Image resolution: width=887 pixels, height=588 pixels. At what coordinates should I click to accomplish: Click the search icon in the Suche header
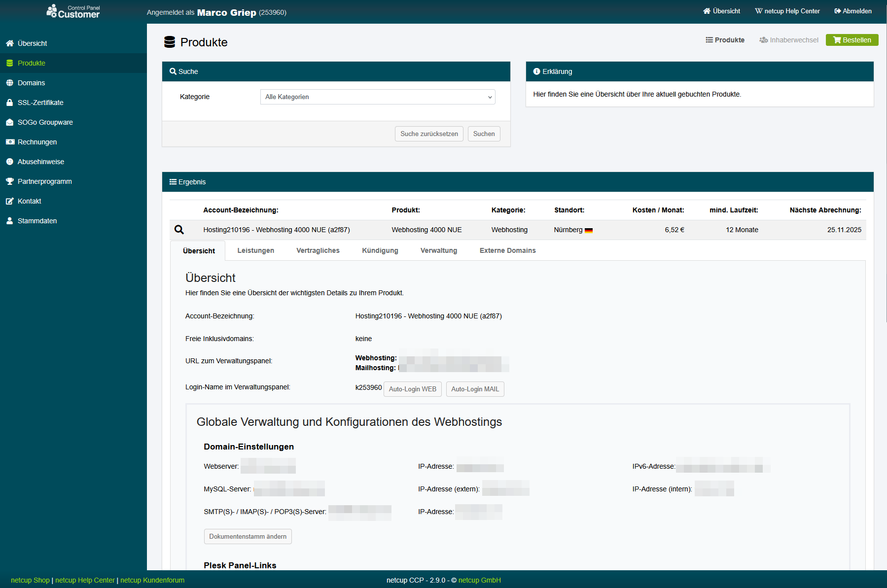click(x=173, y=71)
